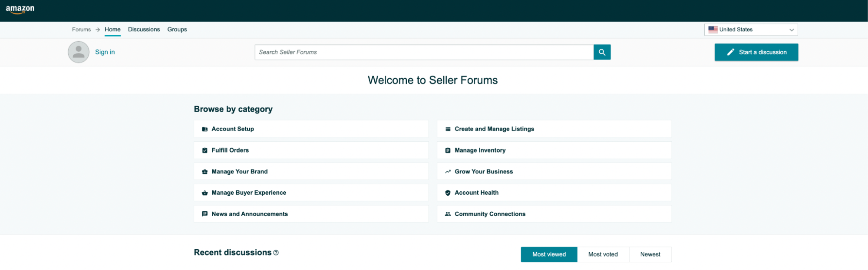Open the United States country dropdown
Screen dimensions: 868x270
tap(751, 30)
